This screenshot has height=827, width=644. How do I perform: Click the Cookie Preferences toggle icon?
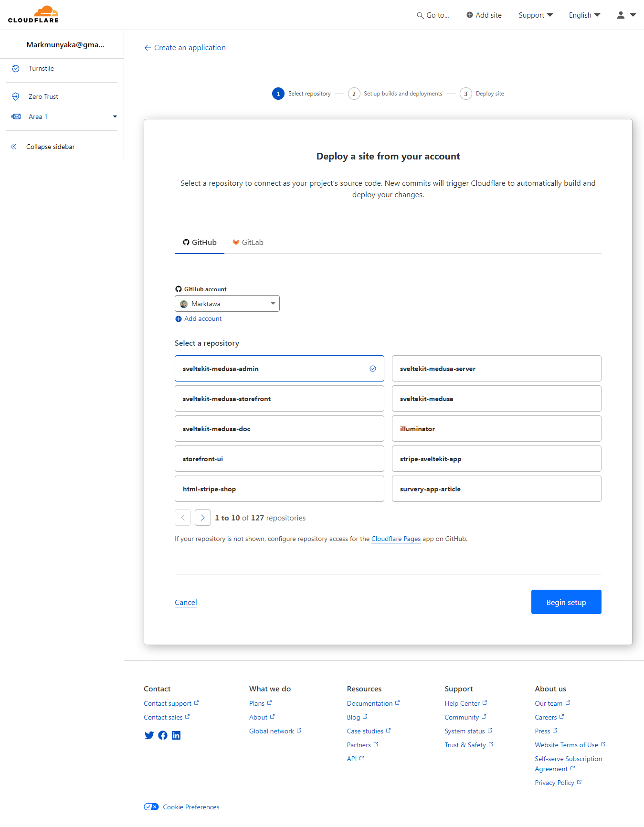click(151, 807)
